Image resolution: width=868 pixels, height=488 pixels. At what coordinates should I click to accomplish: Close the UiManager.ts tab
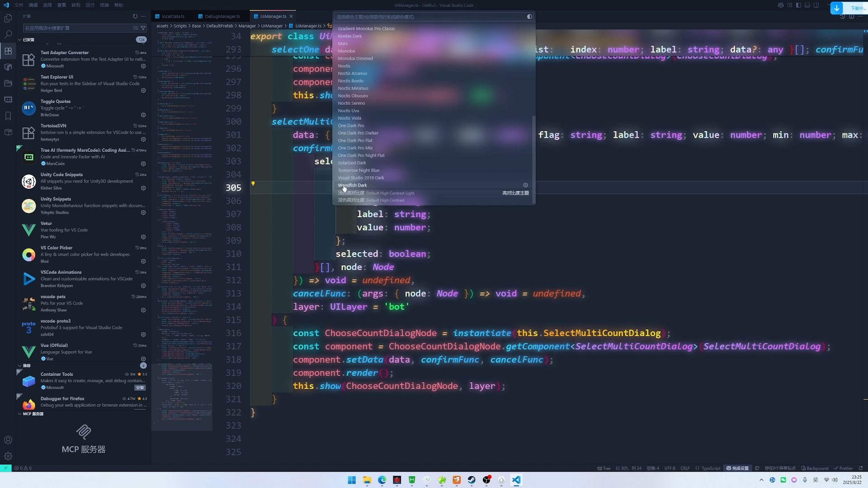[291, 16]
